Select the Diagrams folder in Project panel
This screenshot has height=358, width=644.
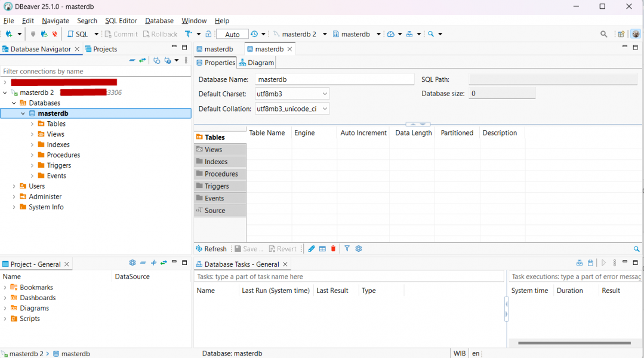(x=35, y=308)
